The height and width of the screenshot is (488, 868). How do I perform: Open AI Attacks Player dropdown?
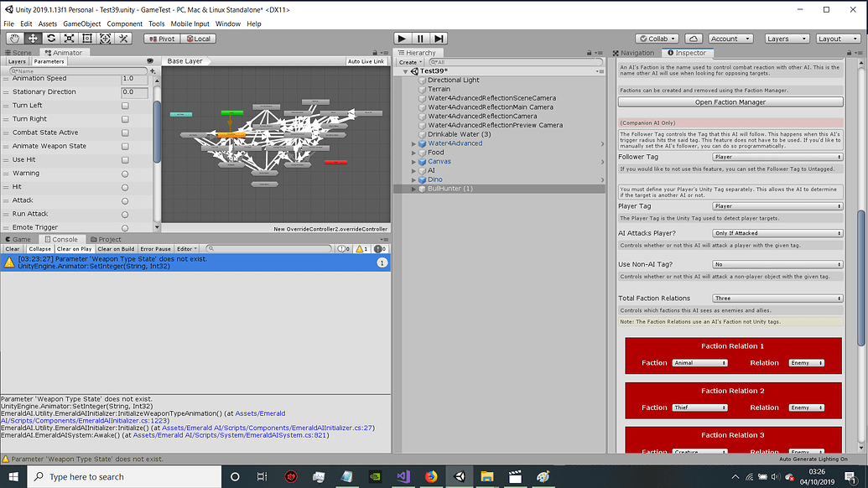pyautogui.click(x=777, y=233)
